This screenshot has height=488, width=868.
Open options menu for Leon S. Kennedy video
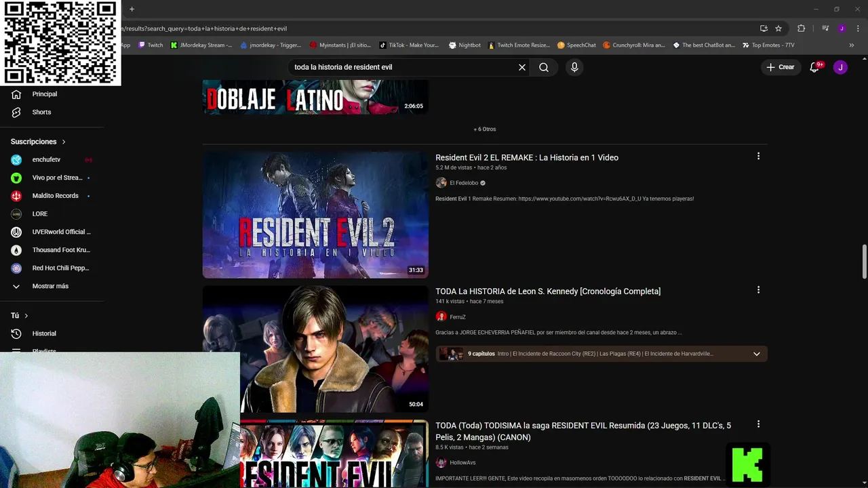click(758, 290)
